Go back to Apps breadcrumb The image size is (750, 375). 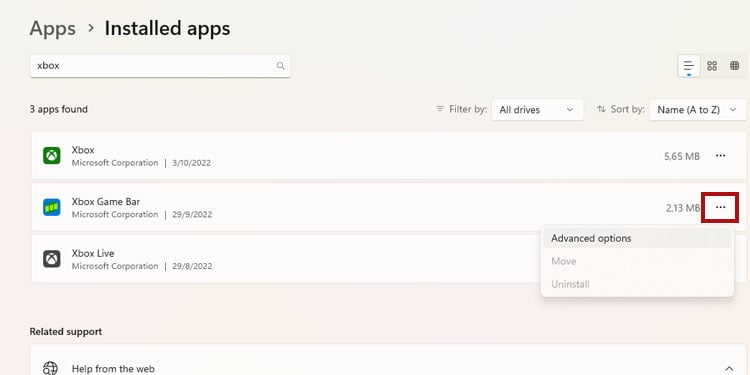click(53, 28)
